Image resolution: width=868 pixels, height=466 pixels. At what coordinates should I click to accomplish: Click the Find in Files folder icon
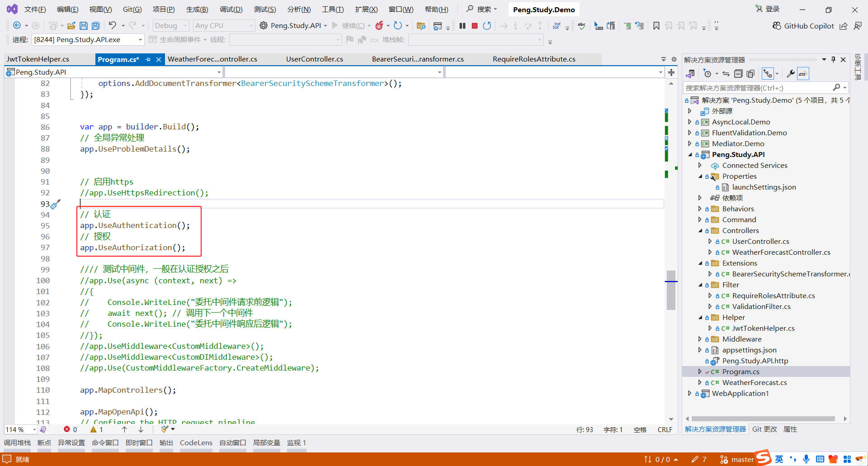[421, 26]
